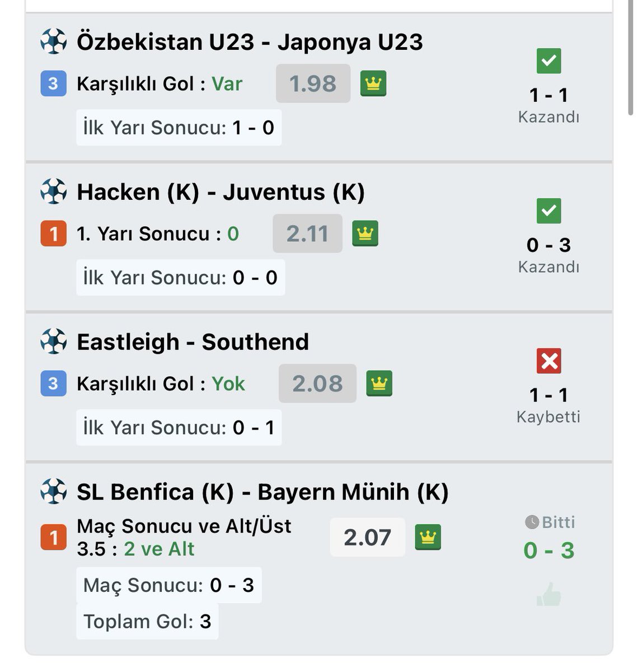Click the green checkmark for Özbekistan match
Viewport: 638px width, 672px height.
tap(549, 61)
